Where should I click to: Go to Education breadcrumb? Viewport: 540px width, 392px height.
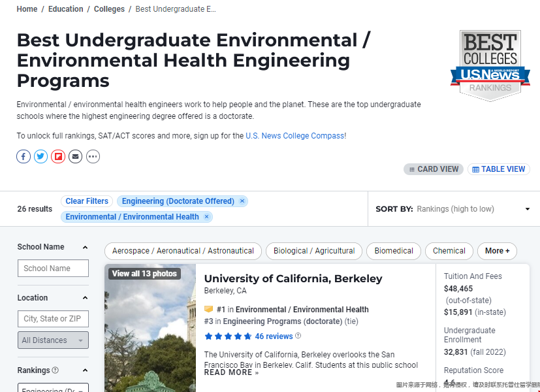66,9
